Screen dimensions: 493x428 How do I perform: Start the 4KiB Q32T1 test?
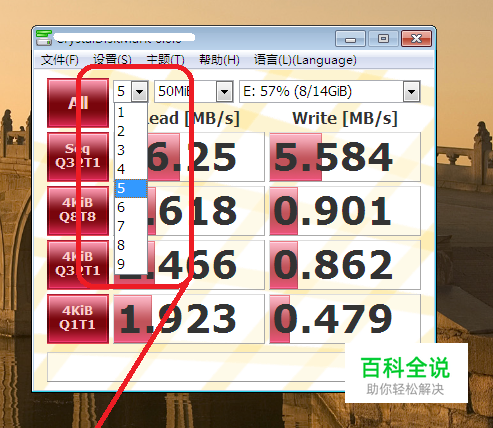[x=78, y=265]
